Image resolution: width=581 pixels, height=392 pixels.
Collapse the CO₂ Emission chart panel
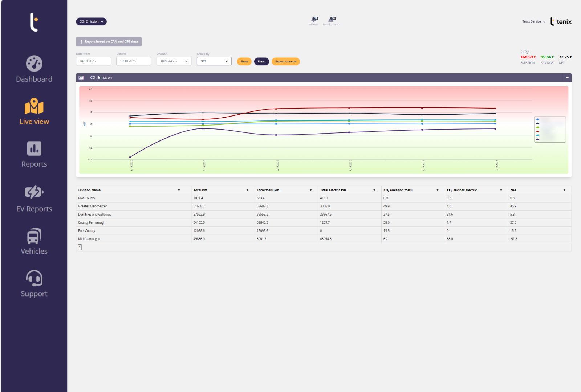pyautogui.click(x=567, y=78)
